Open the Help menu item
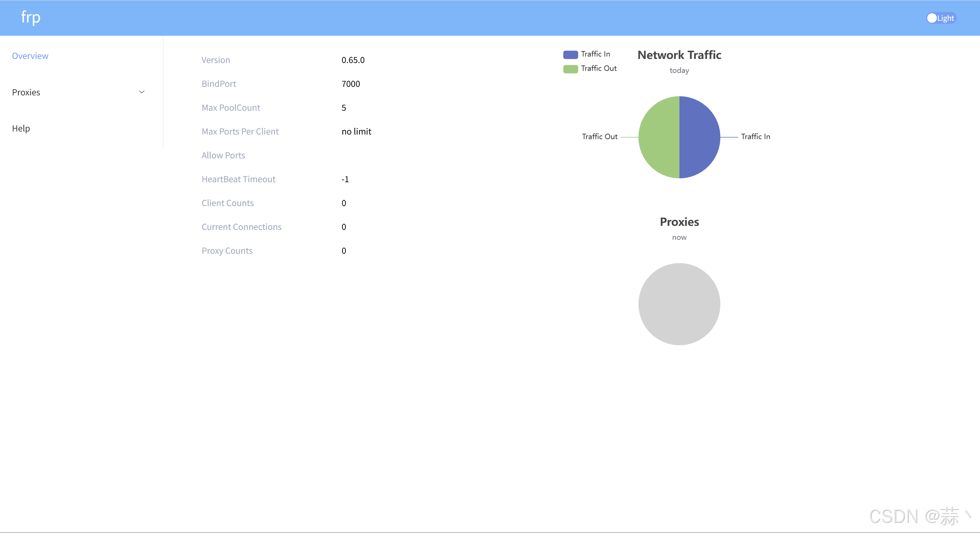980x533 pixels. pos(21,128)
